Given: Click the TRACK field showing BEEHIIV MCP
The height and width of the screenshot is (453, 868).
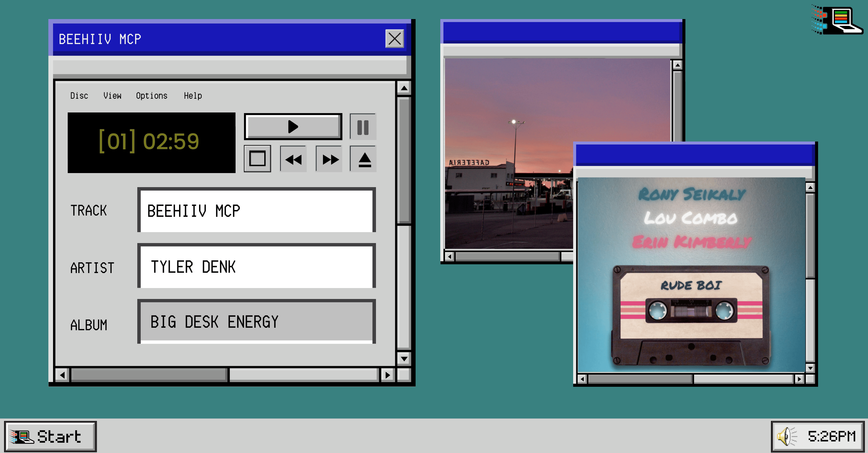Looking at the screenshot, I should (256, 211).
